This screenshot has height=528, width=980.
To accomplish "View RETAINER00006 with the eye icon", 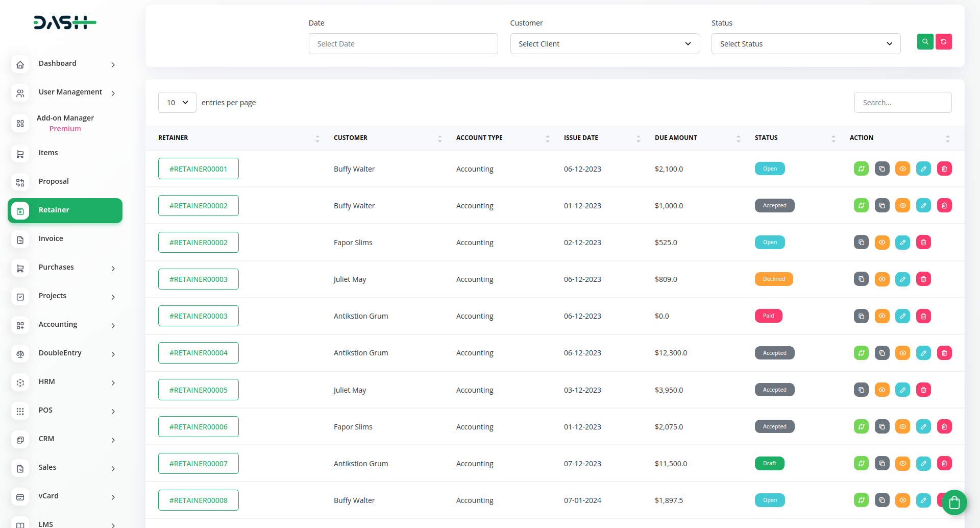I will (902, 427).
